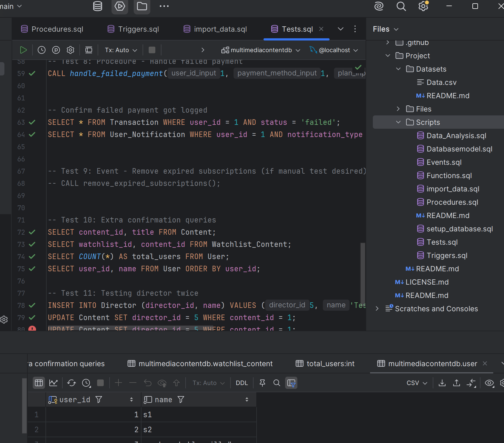The image size is (504, 443).
Task: Compare results with arrows icon
Action: click(x=471, y=383)
